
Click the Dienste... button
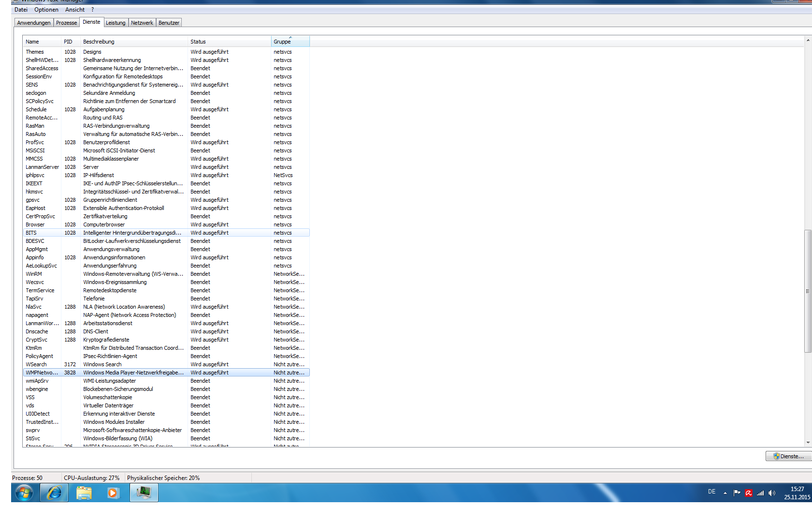[x=788, y=456]
